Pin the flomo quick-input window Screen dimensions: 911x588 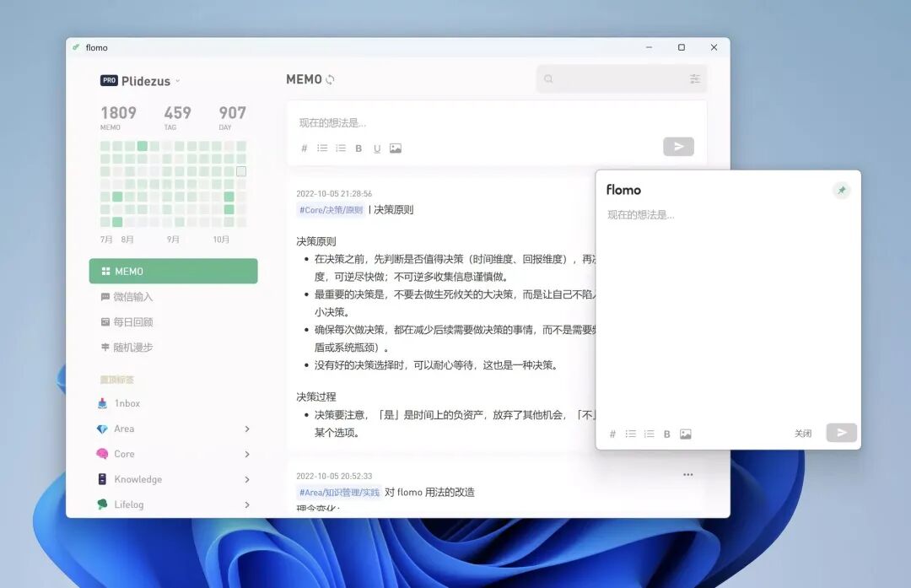click(x=841, y=190)
